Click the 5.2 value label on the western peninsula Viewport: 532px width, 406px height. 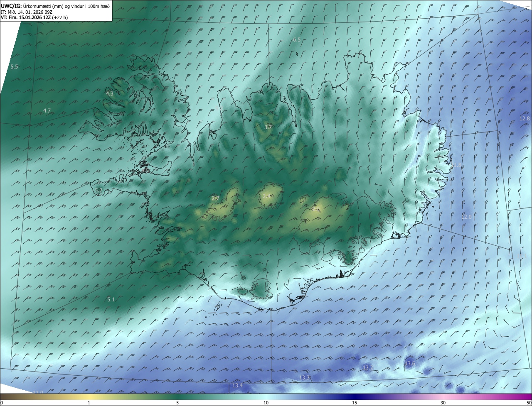(x=99, y=190)
